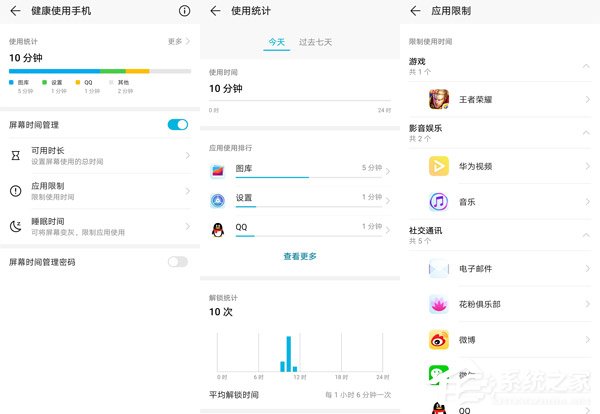Collapse the 影音娱乐 category

(586, 132)
